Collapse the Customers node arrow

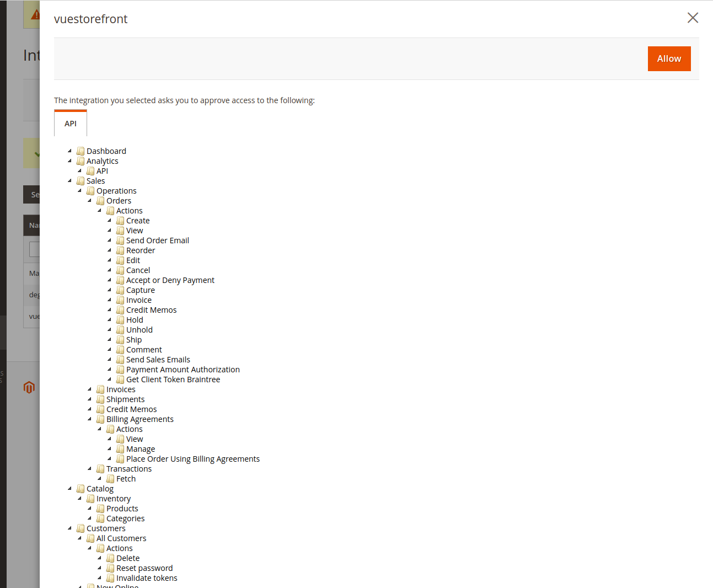pyautogui.click(x=70, y=528)
